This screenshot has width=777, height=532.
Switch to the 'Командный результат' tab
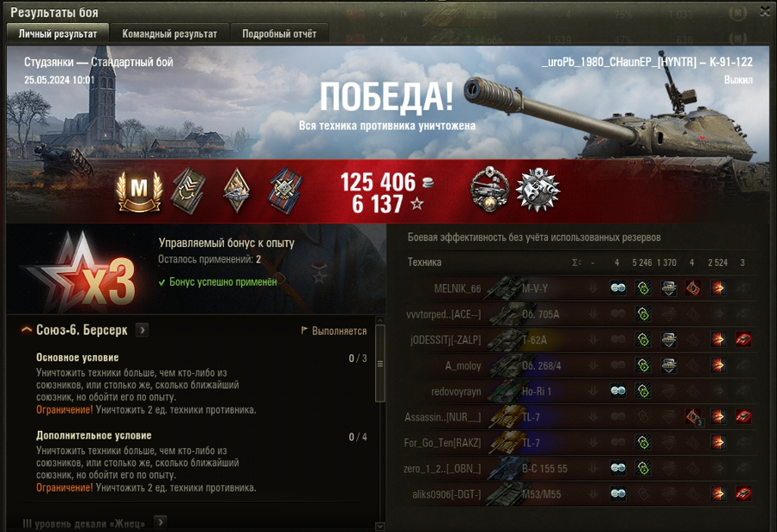click(169, 33)
